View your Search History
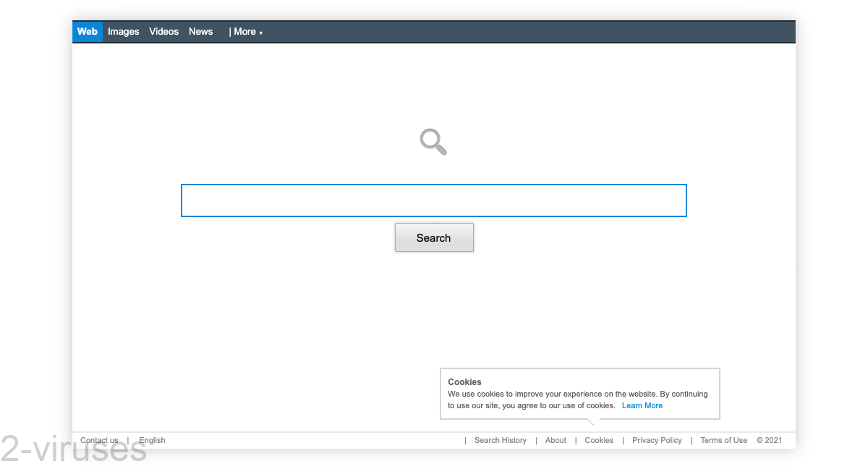Viewport: 868px width, 469px height. 500,440
